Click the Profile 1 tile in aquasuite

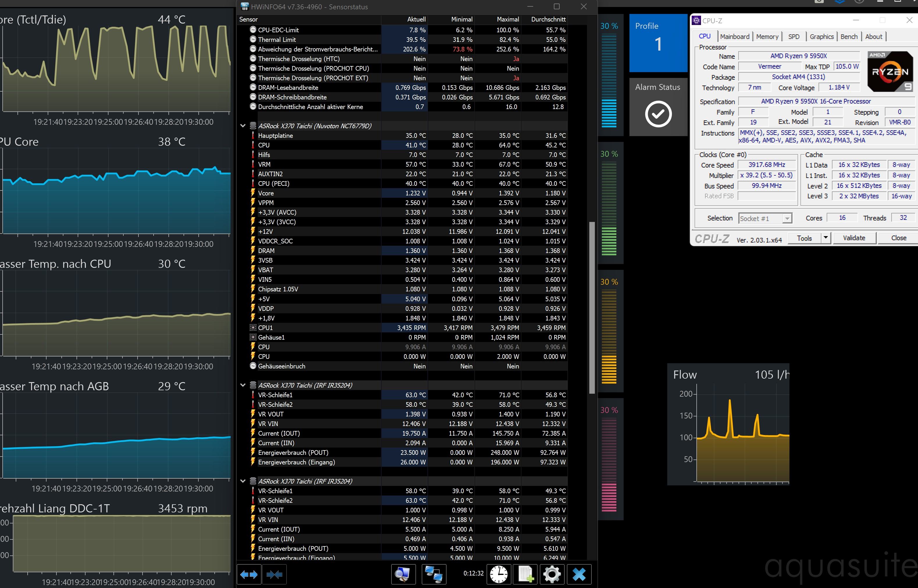click(x=658, y=43)
